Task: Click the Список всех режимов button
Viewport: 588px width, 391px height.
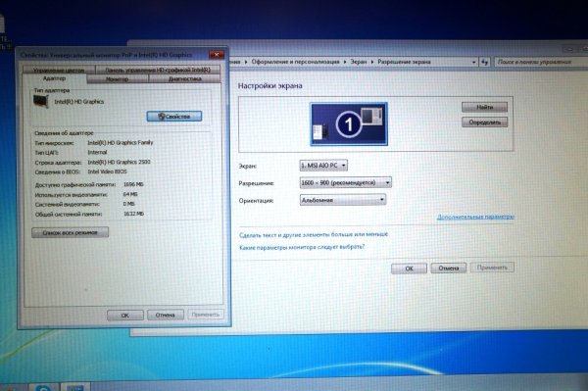Action: 71,233
